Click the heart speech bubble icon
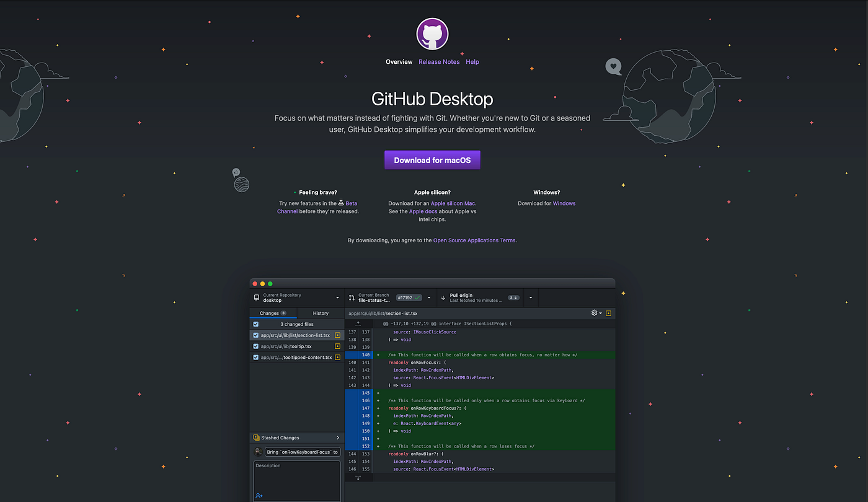The width and height of the screenshot is (868, 502). point(613,66)
